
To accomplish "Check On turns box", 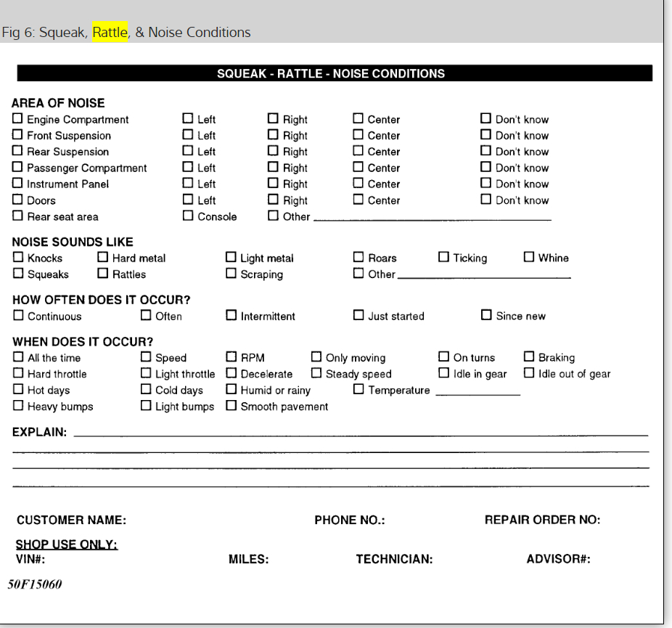I will [x=443, y=357].
